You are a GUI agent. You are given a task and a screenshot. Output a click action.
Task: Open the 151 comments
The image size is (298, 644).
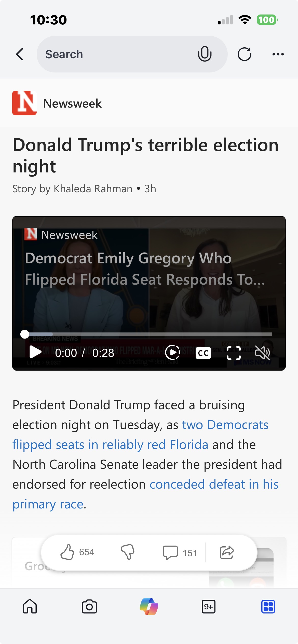pyautogui.click(x=180, y=553)
